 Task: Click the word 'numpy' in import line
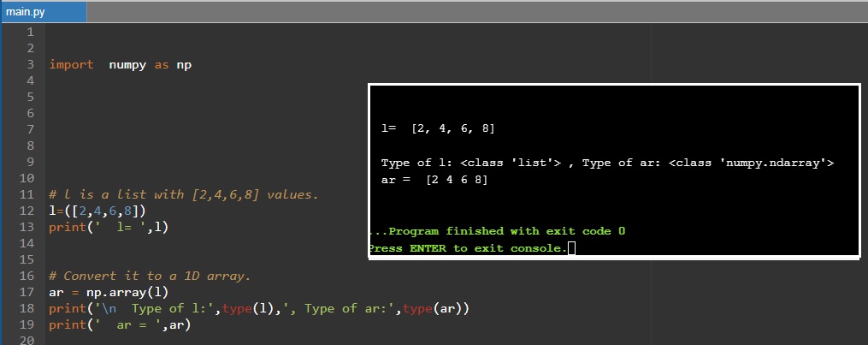point(128,64)
